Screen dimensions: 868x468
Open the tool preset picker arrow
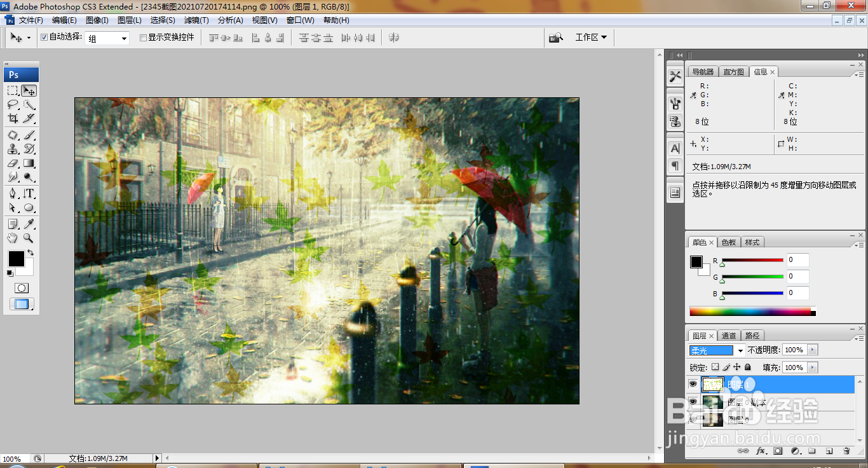coord(29,38)
